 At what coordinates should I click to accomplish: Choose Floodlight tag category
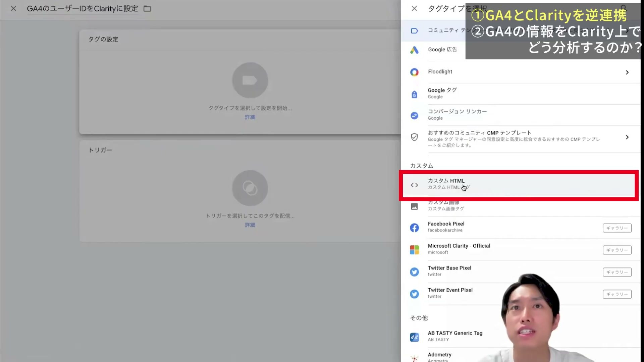520,72
